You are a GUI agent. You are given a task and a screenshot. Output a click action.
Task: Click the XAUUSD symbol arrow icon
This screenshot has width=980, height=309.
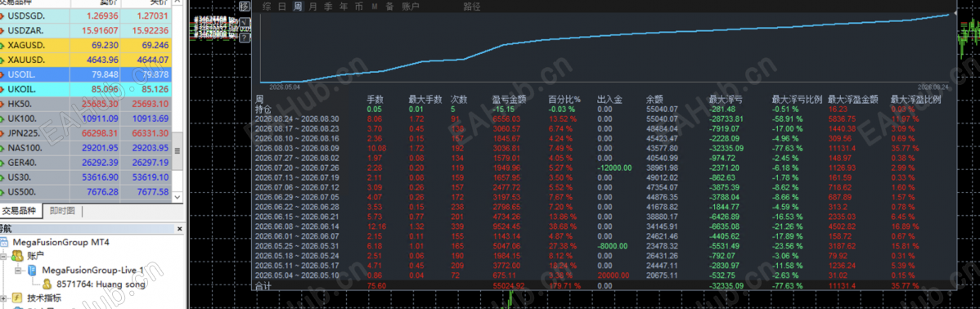click(x=2, y=60)
